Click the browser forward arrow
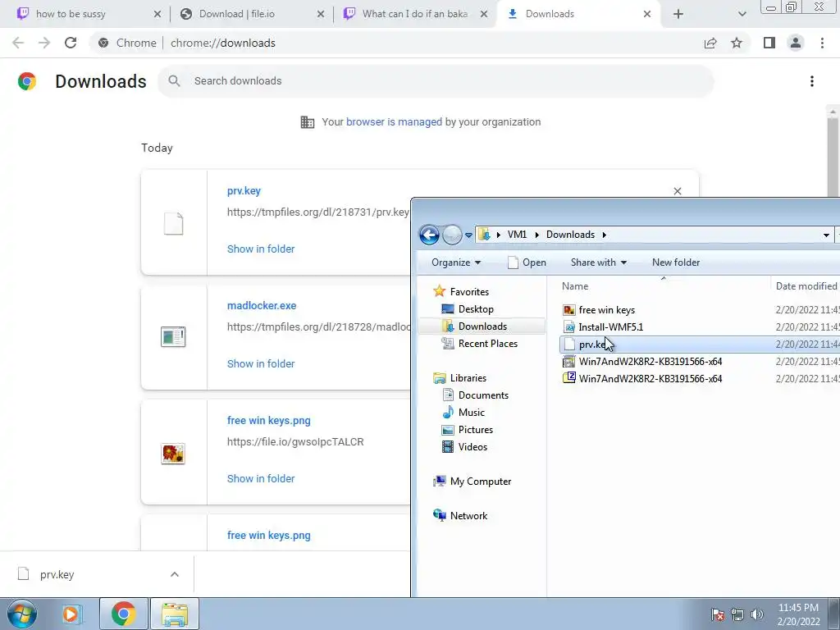 click(x=44, y=43)
